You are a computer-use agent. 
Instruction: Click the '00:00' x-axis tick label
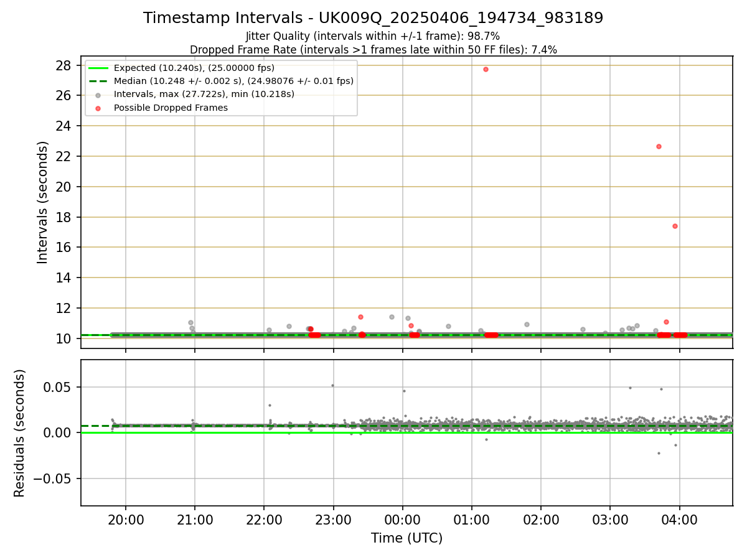[x=403, y=519]
